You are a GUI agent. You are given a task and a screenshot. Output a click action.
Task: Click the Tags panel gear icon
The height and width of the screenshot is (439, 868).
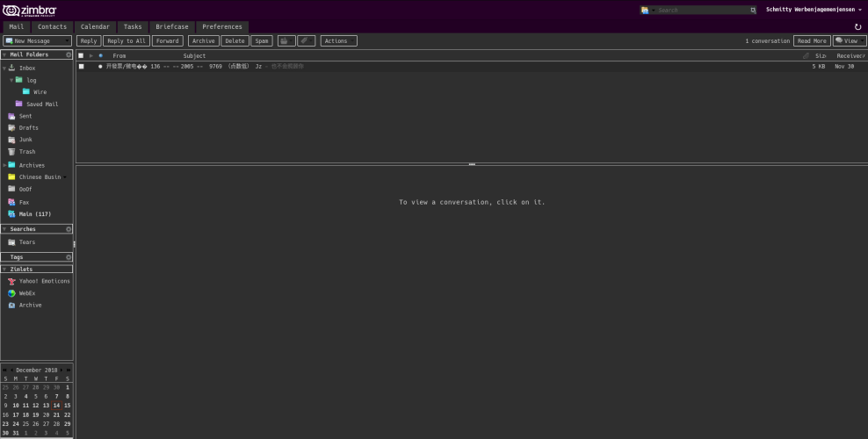69,257
